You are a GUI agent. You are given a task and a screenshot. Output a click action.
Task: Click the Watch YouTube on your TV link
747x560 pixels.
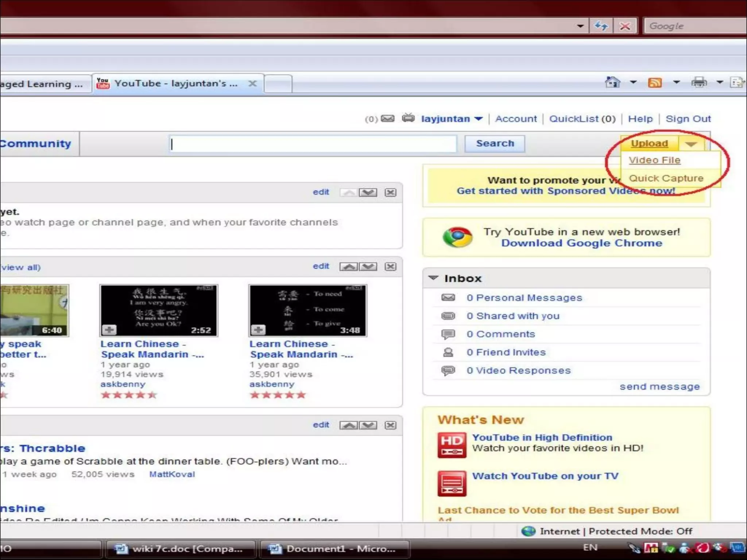(545, 476)
